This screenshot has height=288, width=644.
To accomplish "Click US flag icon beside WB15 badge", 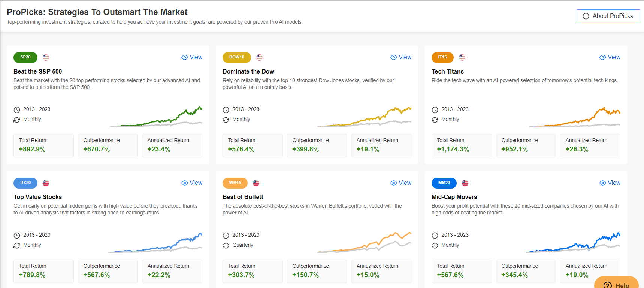I will (x=256, y=183).
